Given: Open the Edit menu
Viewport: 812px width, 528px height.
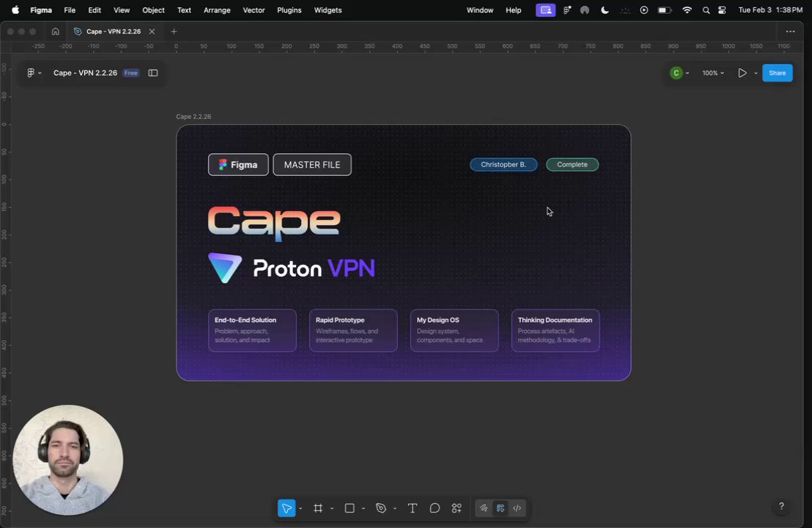Looking at the screenshot, I should pos(95,10).
